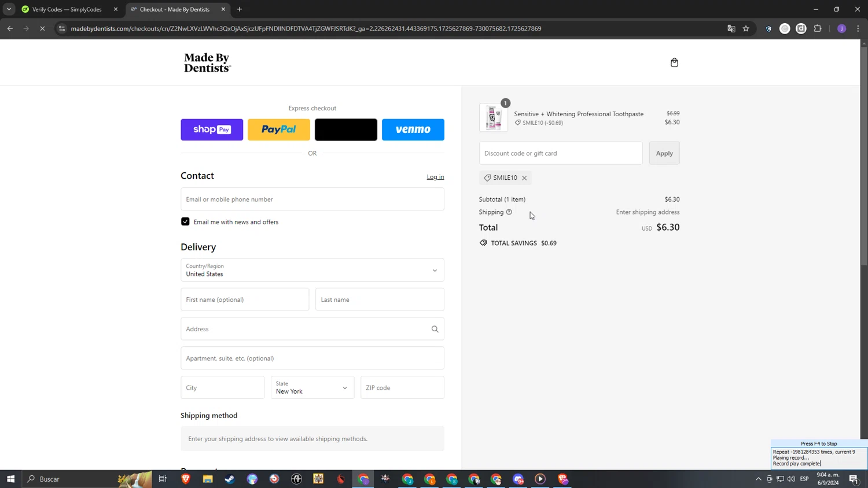Select the Checkout - Made By Dentists tab
The height and width of the screenshot is (488, 868).
[175, 9]
